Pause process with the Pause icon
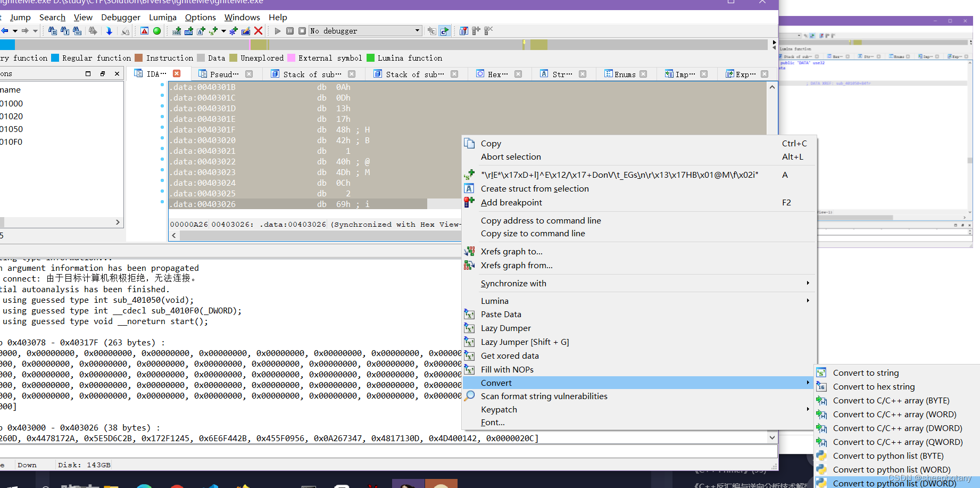 coord(290,31)
